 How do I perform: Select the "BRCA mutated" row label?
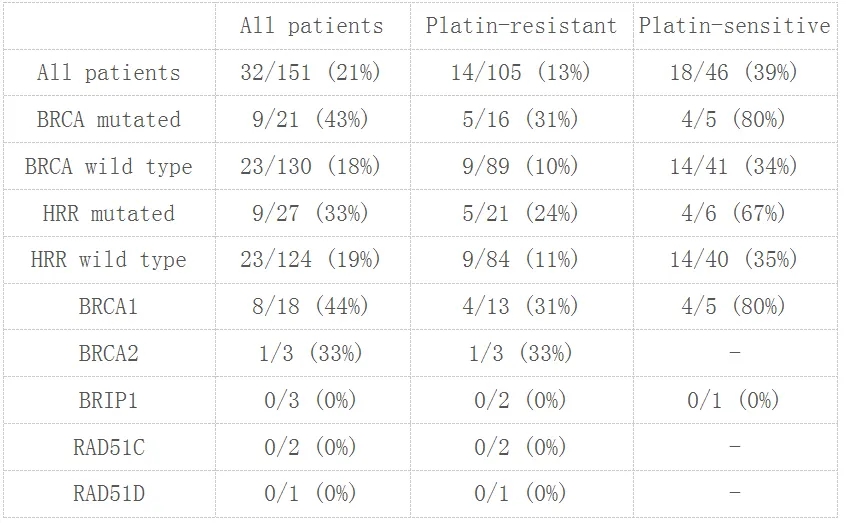(x=109, y=120)
